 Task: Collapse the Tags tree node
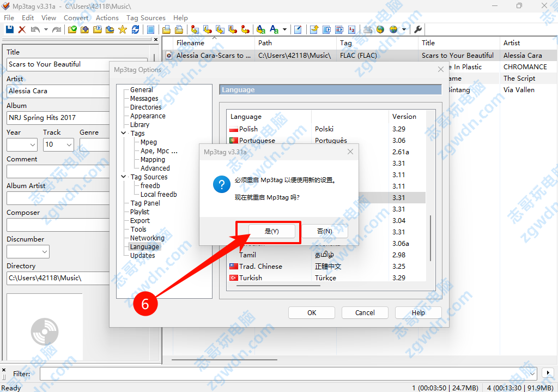123,134
